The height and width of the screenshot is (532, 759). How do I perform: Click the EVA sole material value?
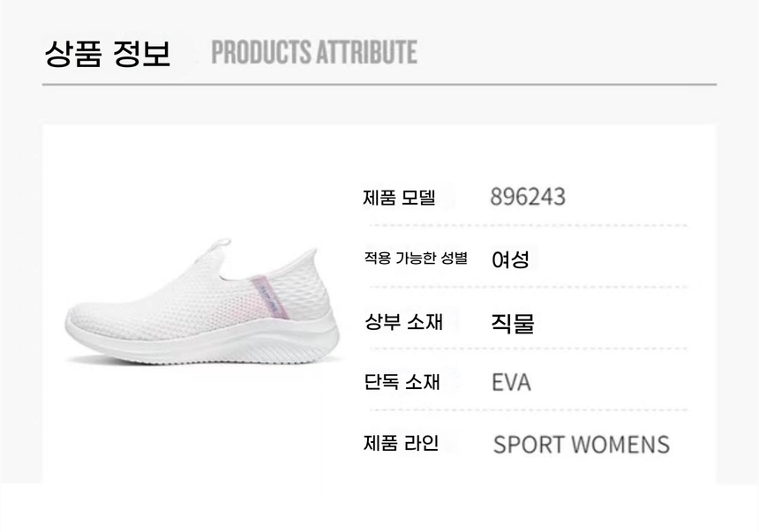[x=511, y=383]
